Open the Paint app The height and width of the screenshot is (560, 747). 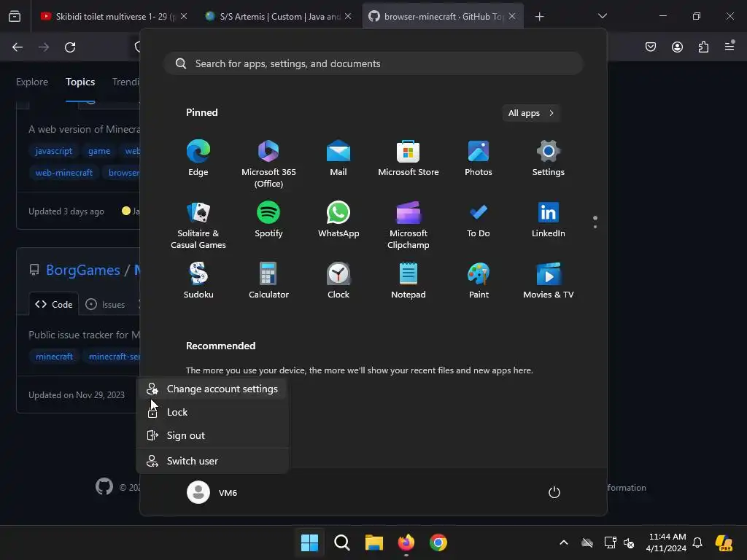click(x=479, y=281)
